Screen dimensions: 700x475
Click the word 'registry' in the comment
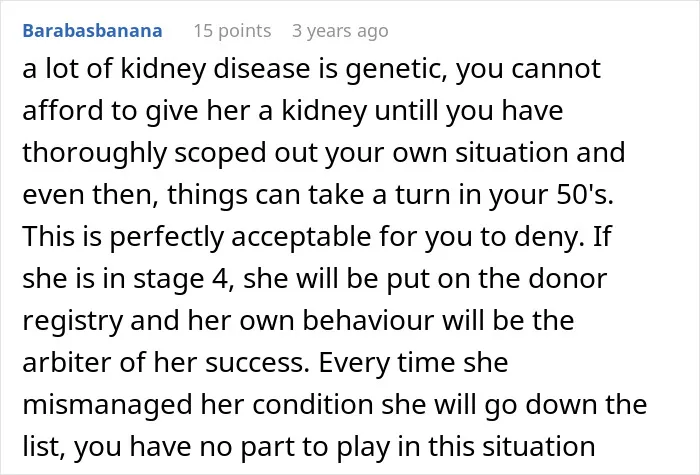pos(73,321)
